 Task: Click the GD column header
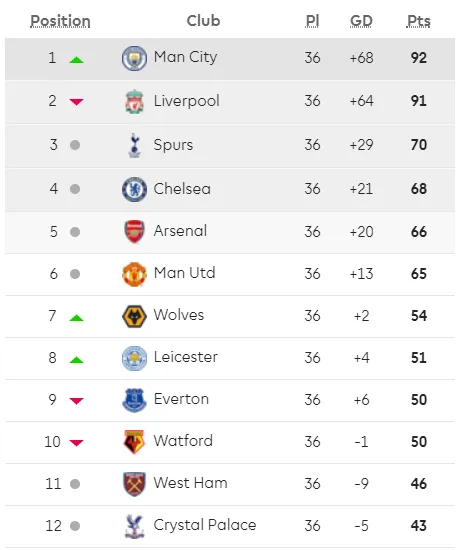pyautogui.click(x=361, y=21)
